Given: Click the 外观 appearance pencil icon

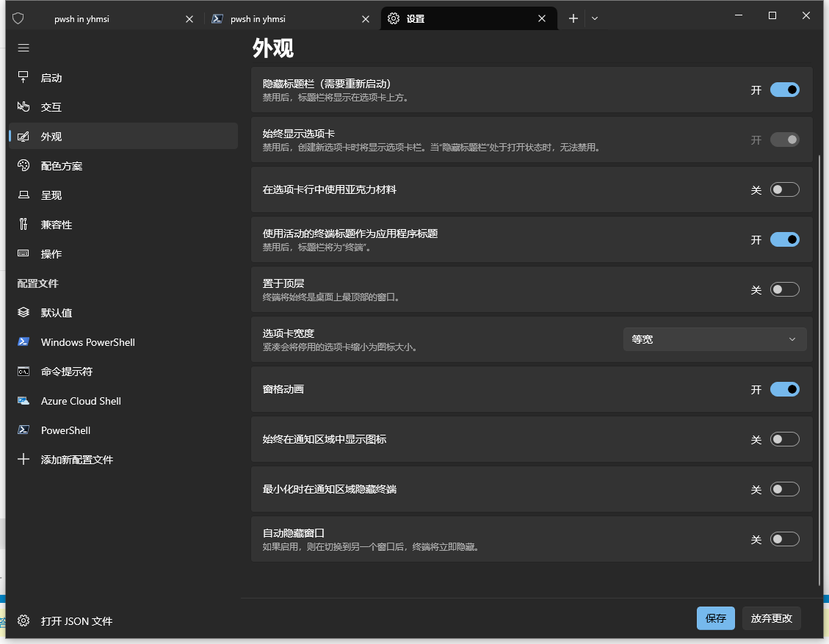Looking at the screenshot, I should (x=23, y=137).
